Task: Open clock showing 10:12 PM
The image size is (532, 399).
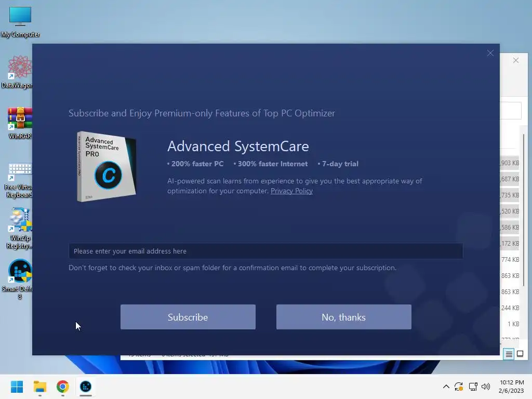Action: point(511,387)
